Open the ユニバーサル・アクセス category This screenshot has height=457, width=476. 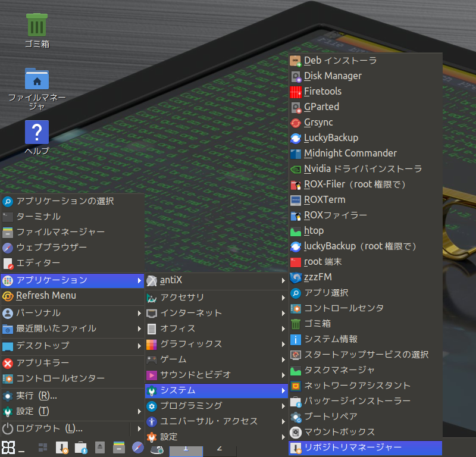(217, 421)
